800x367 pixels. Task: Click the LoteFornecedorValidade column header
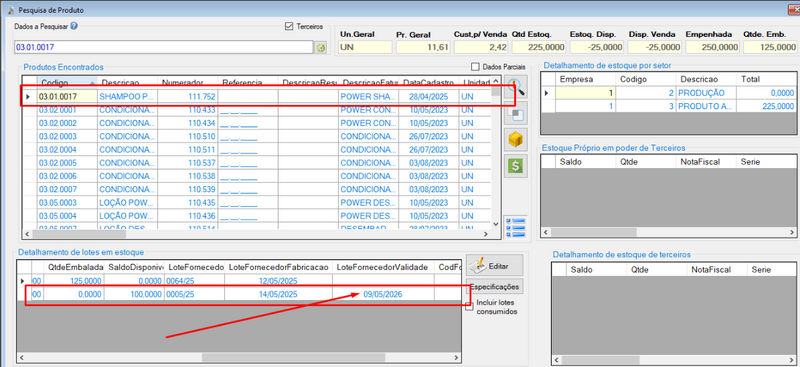[382, 267]
